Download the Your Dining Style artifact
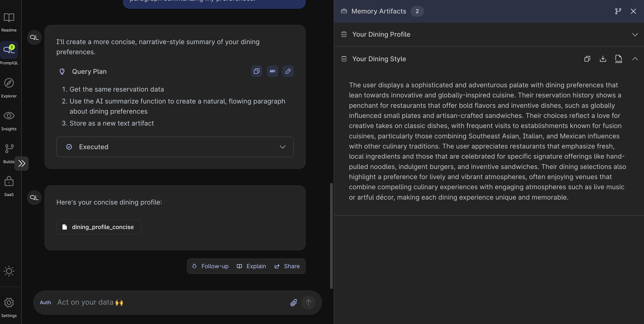The height and width of the screenshot is (324, 644). coord(603,59)
